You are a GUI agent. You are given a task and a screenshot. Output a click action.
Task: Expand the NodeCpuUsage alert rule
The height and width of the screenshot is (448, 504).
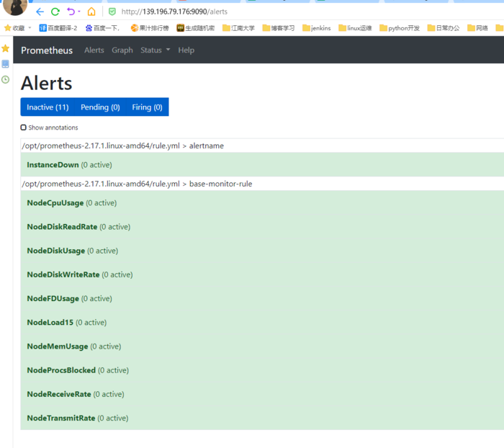[x=55, y=203]
